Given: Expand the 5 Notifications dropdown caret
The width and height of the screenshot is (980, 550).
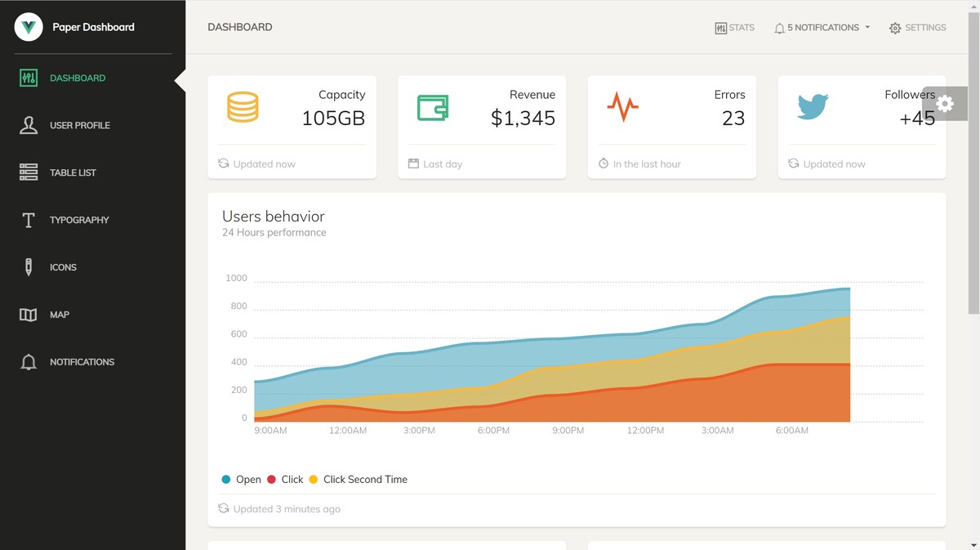Looking at the screenshot, I should pos(867,27).
